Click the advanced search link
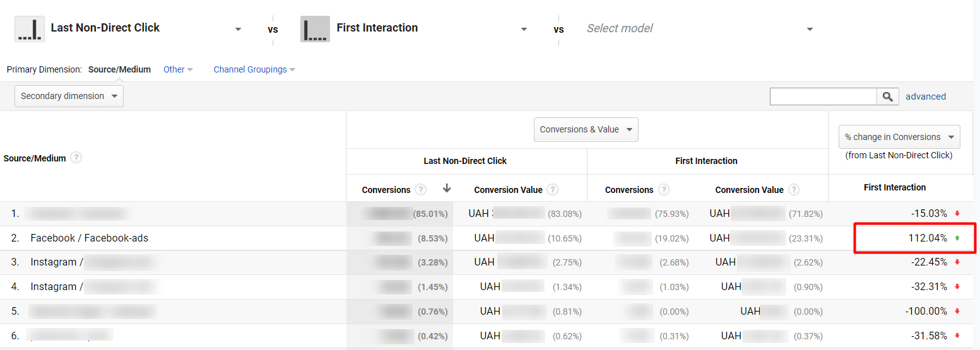Image resolution: width=980 pixels, height=350 pixels. (x=925, y=96)
